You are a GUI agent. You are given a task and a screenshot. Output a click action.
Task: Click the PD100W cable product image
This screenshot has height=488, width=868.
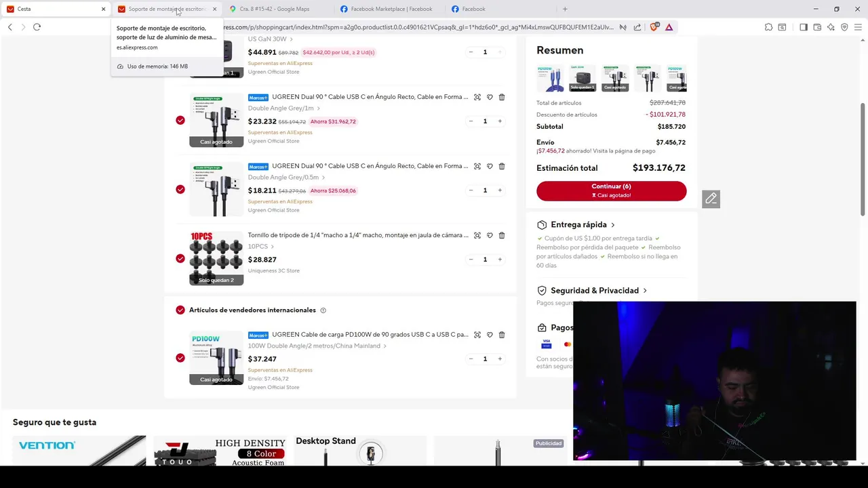pos(216,358)
